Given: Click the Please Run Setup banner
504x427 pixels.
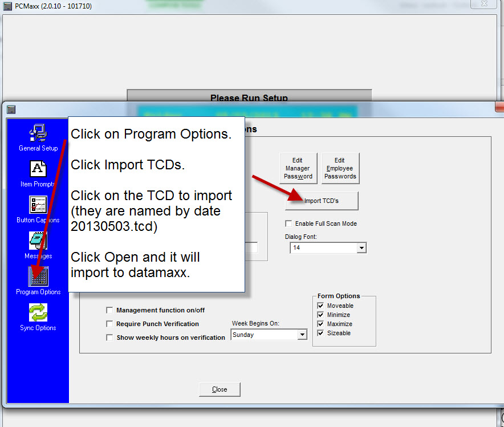Looking at the screenshot, I should pos(249,97).
